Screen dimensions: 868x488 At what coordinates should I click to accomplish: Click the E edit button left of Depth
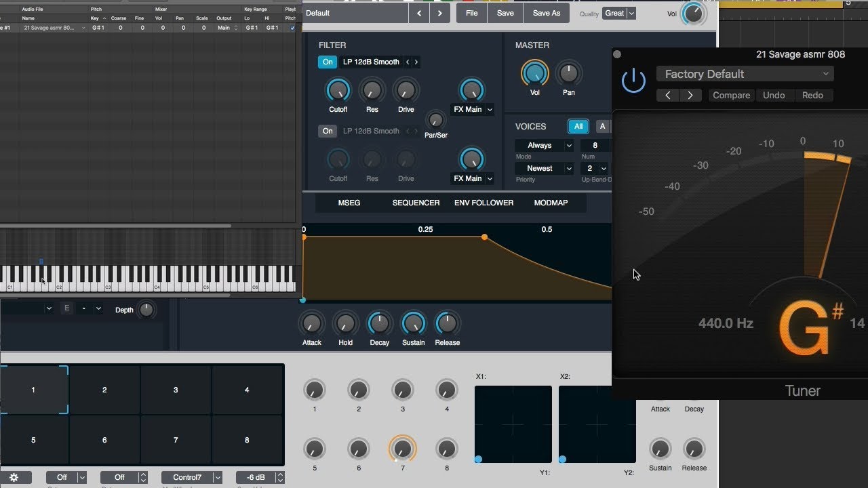pyautogui.click(x=66, y=309)
